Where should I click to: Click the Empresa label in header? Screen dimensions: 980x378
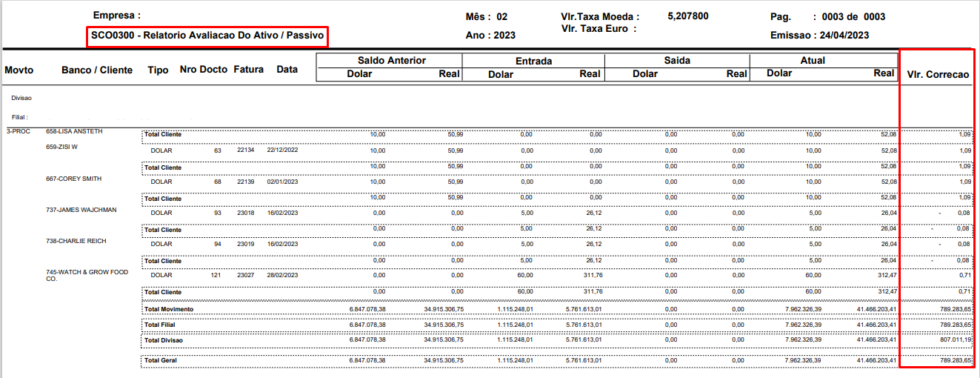click(x=116, y=15)
